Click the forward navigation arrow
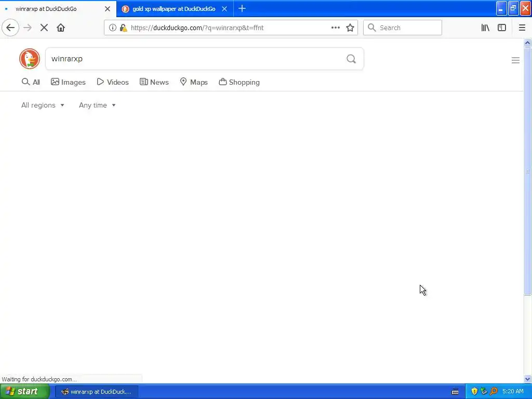 [28, 28]
